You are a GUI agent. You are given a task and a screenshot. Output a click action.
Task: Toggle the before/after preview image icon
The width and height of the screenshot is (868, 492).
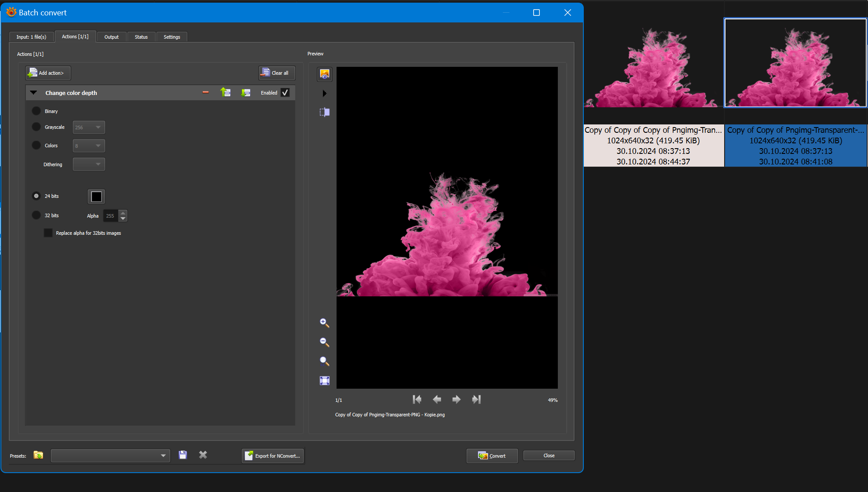324,74
